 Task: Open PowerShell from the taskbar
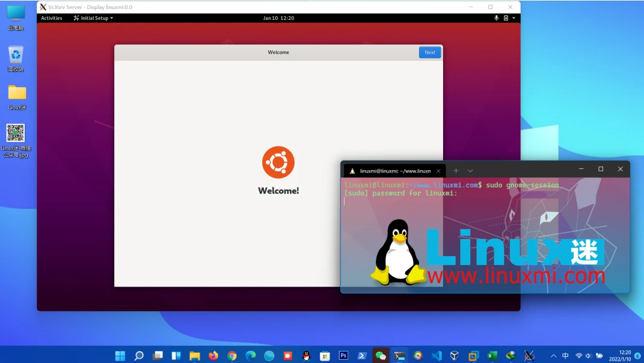point(362,356)
